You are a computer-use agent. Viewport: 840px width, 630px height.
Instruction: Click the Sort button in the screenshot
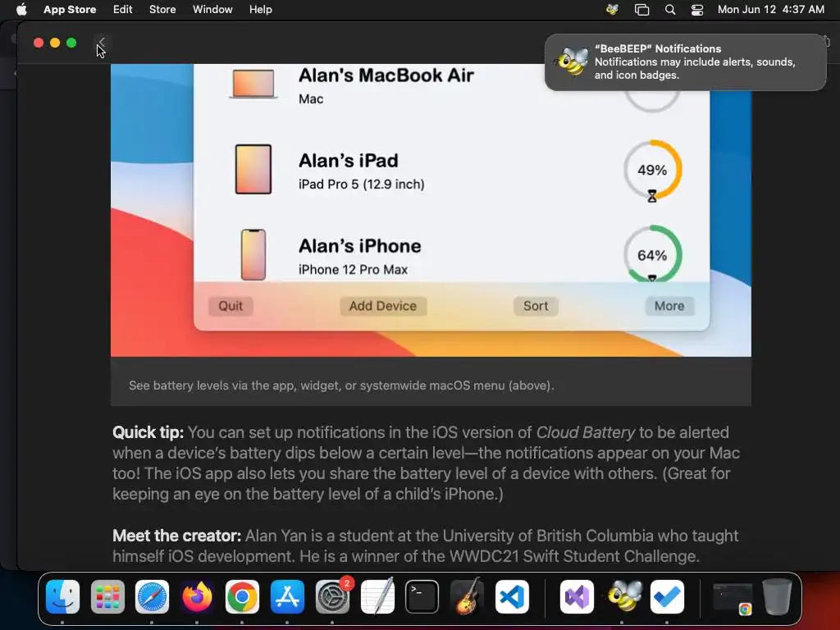click(536, 306)
